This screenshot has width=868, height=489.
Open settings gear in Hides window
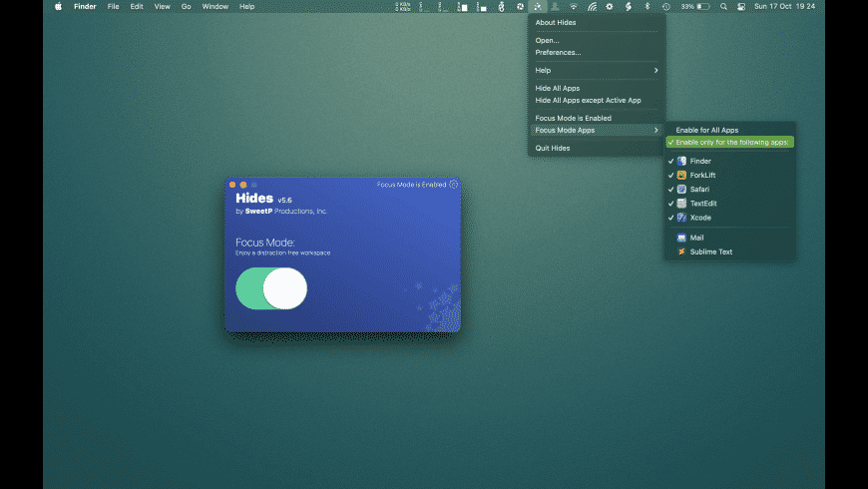click(454, 185)
